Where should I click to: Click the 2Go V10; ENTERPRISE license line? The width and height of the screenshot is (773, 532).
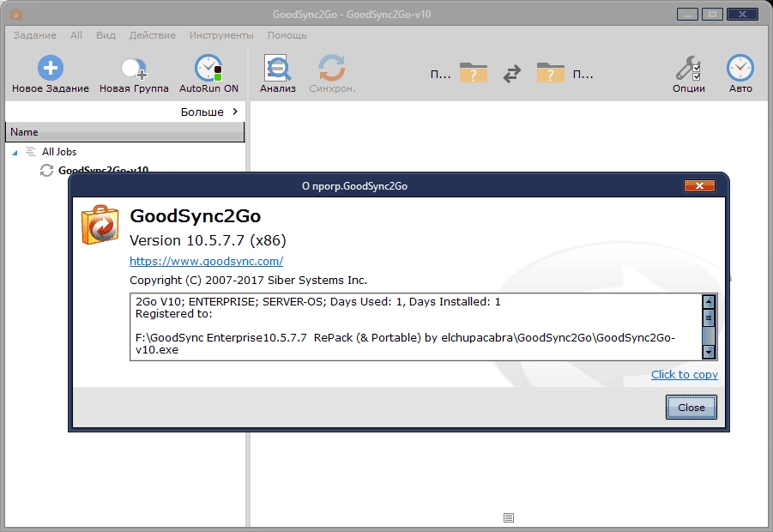pos(318,302)
